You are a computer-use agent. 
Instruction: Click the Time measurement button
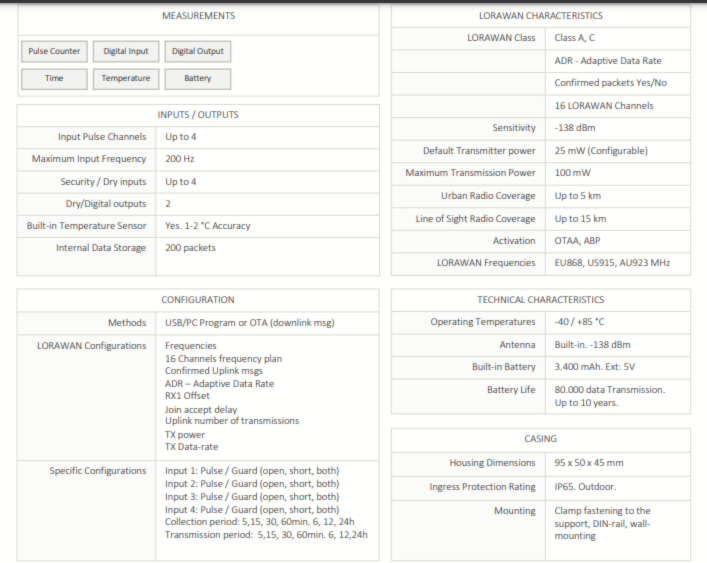point(54,78)
